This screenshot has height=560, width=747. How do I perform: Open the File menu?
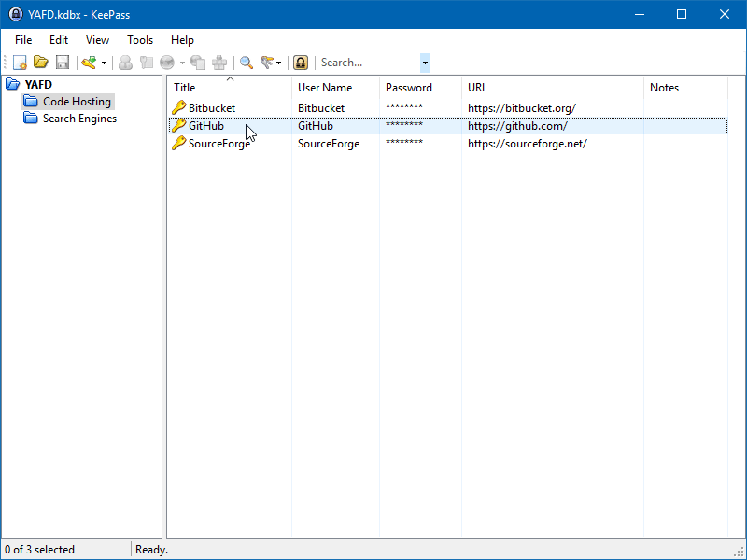pos(23,40)
